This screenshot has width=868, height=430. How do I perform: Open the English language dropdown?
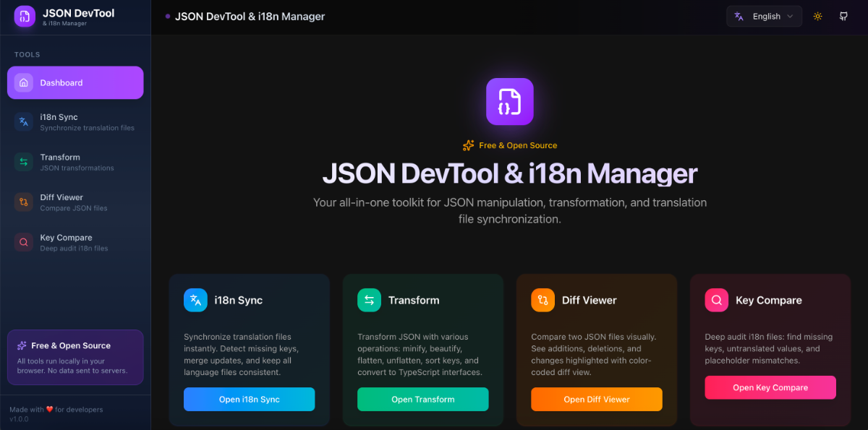click(x=764, y=16)
